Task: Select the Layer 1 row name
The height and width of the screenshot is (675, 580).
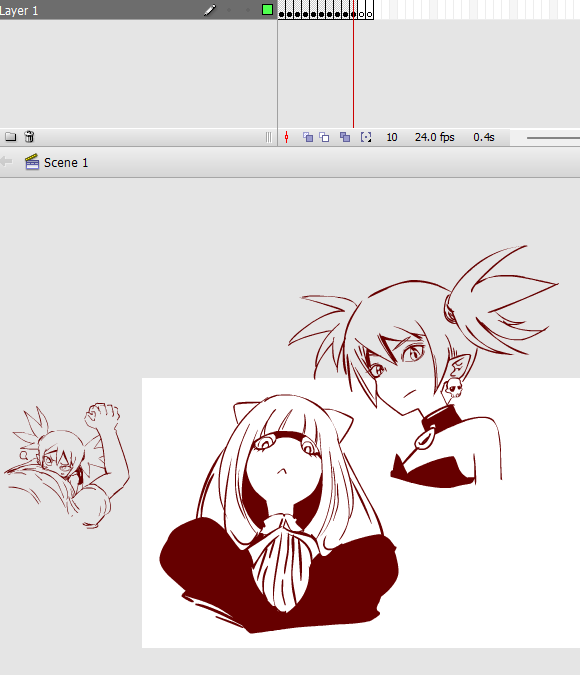Action: click(19, 11)
